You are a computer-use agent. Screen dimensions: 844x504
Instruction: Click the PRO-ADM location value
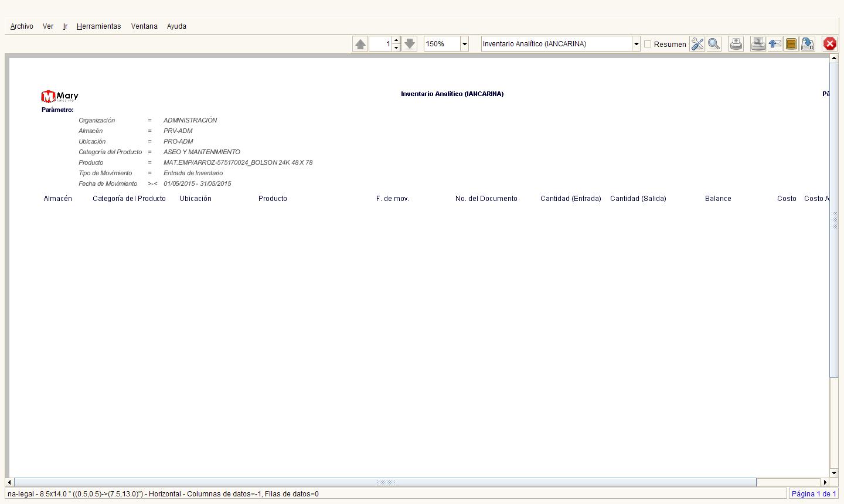point(178,141)
